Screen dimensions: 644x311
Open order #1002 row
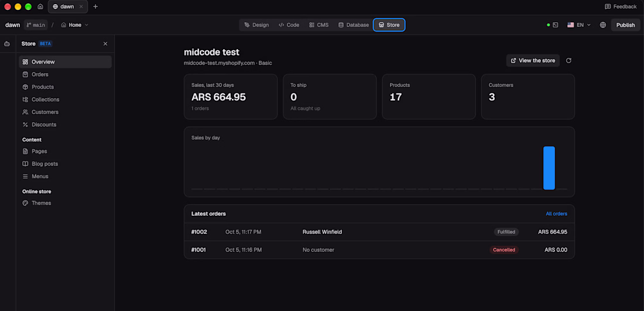click(x=379, y=232)
